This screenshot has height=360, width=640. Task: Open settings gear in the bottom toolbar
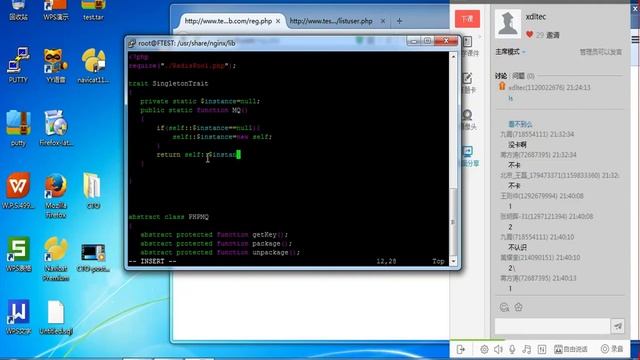click(x=484, y=349)
